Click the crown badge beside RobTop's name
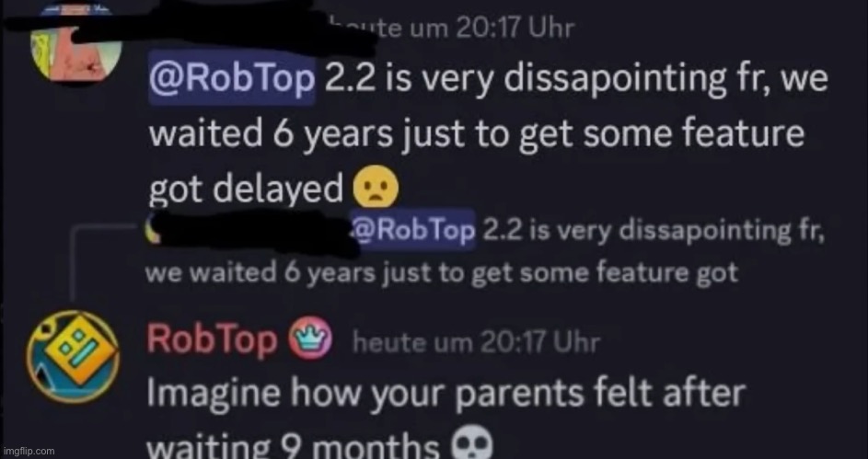Viewport: 868px width, 459px height. pyautogui.click(x=310, y=339)
